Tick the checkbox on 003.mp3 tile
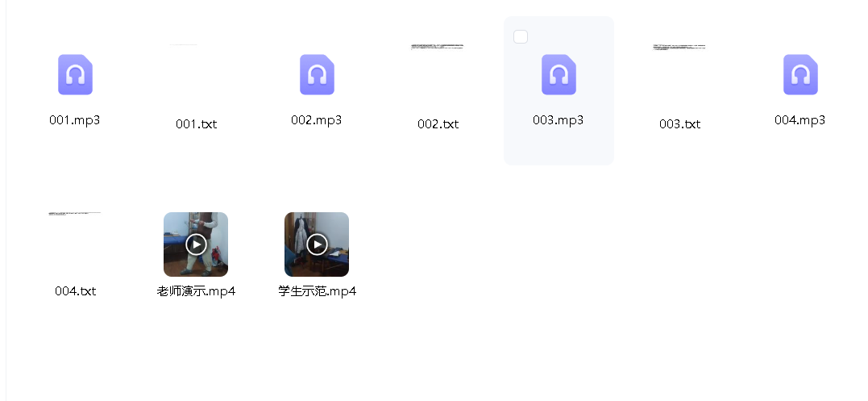 click(521, 37)
